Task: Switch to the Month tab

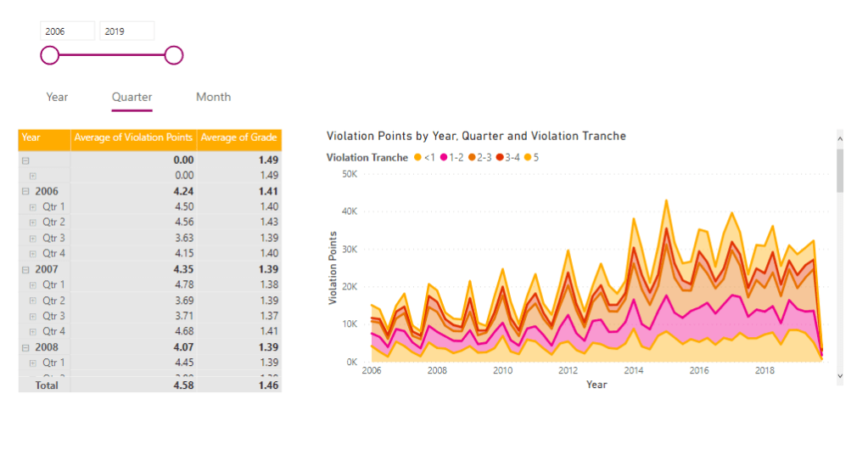Action: 213,97
